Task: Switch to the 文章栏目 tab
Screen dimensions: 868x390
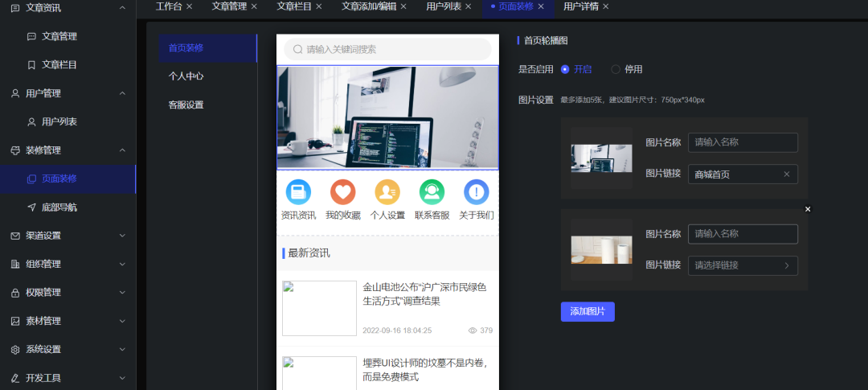Action: 294,6
